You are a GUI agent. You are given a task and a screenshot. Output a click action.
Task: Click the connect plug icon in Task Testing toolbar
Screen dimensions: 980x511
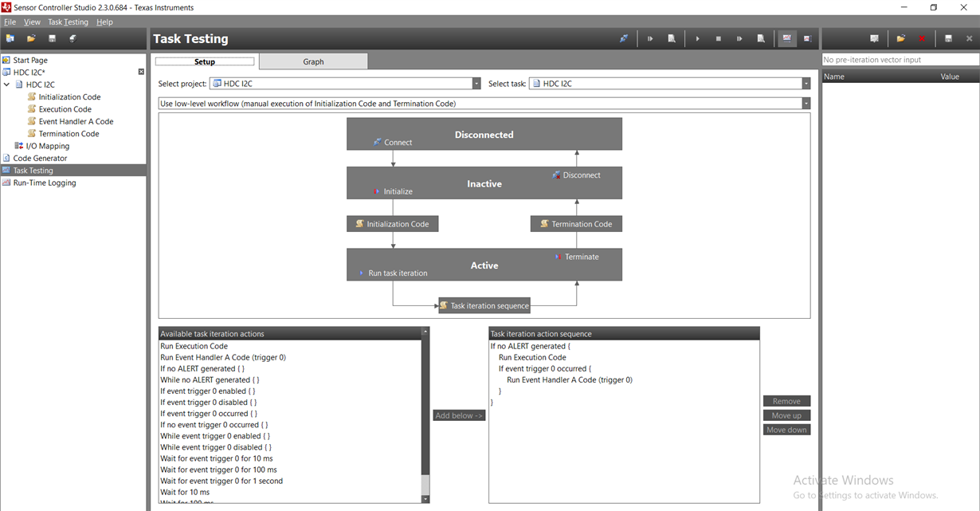pyautogui.click(x=624, y=38)
